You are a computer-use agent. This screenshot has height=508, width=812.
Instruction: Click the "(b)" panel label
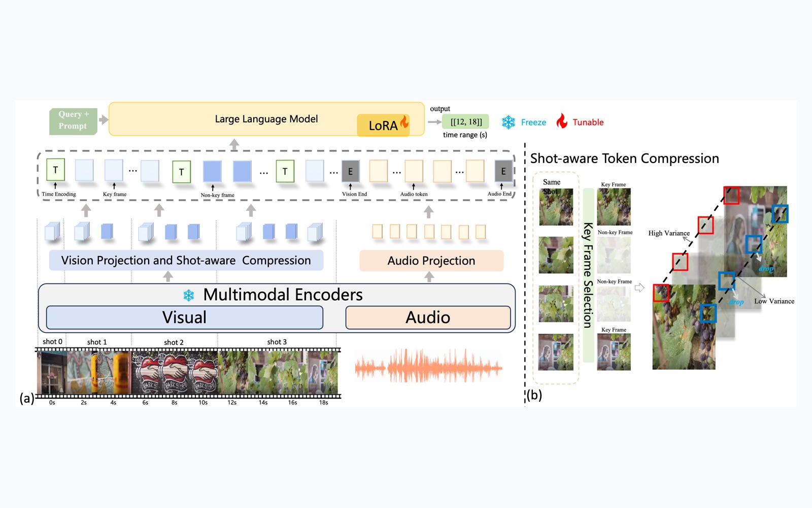pos(534,395)
